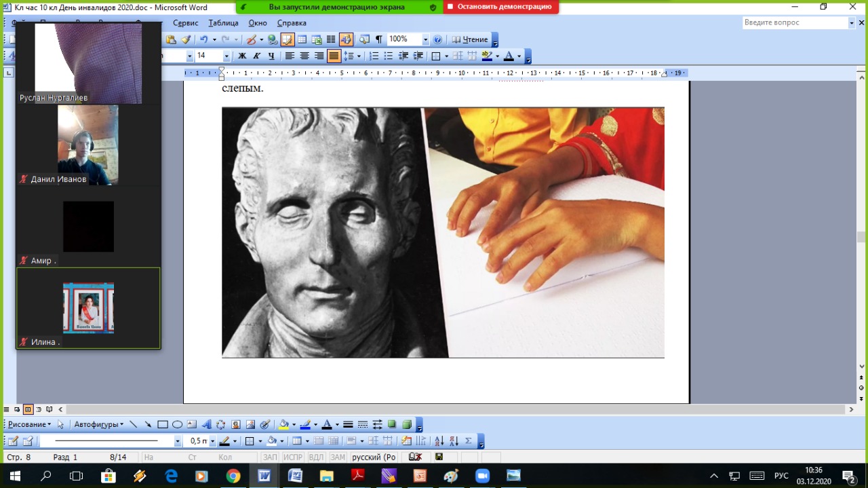Toggle italic formatting (К)
Screen dimensions: 868x488
pyautogui.click(x=257, y=56)
